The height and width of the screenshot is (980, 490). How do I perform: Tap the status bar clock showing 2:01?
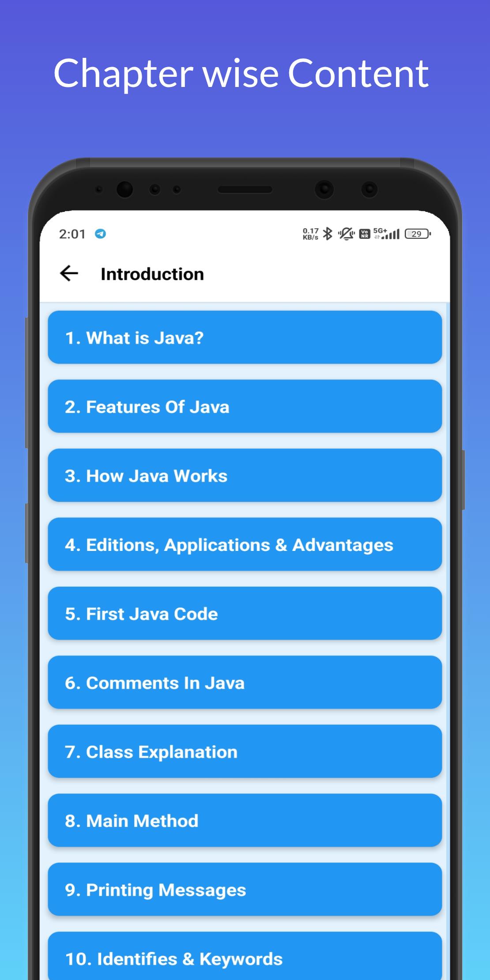point(72,234)
